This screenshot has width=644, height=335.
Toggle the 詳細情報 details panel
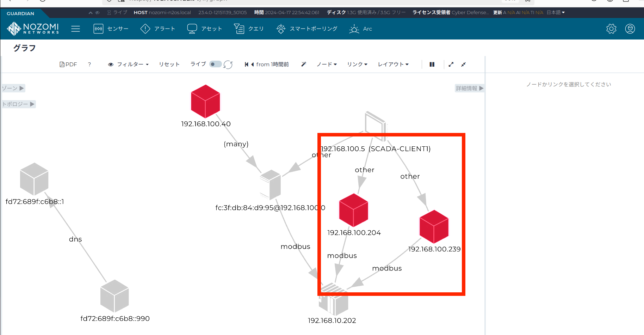(x=470, y=88)
